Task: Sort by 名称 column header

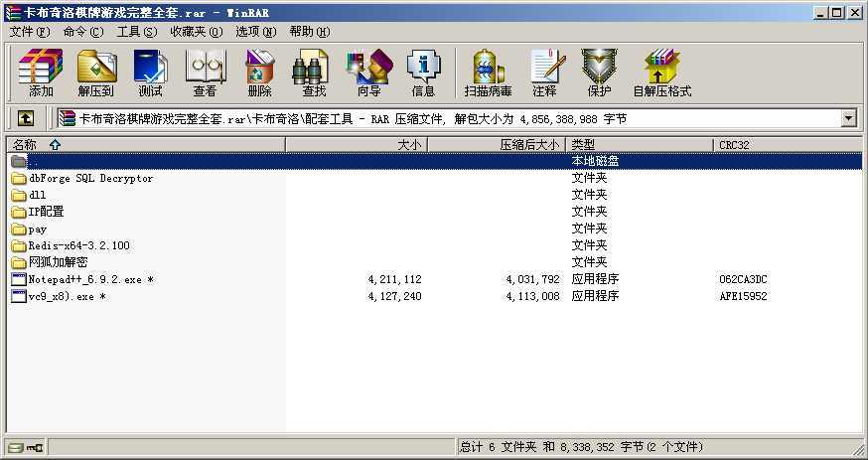Action: click(x=146, y=144)
